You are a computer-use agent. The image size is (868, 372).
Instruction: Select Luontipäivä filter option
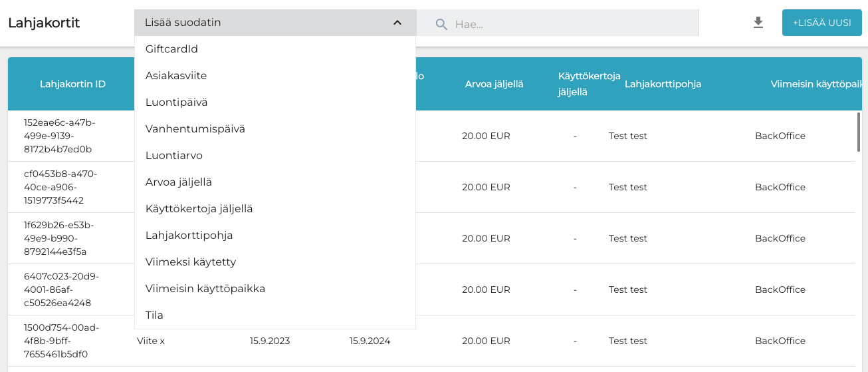point(176,102)
